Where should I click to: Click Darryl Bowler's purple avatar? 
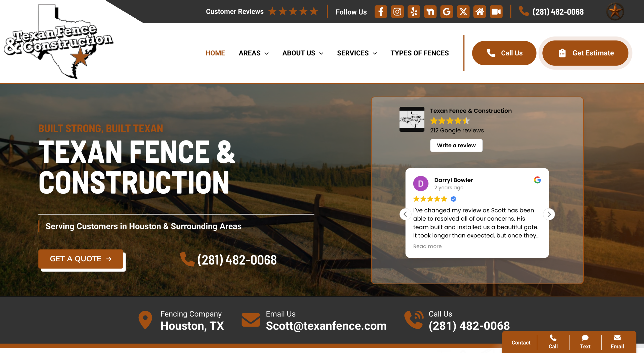(x=421, y=184)
